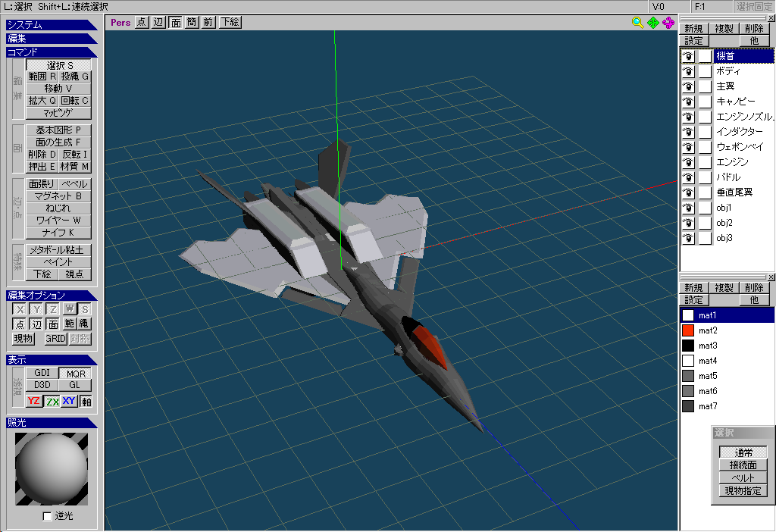Select the 移動 V move command
The width and height of the screenshot is (776, 532).
[x=58, y=89]
